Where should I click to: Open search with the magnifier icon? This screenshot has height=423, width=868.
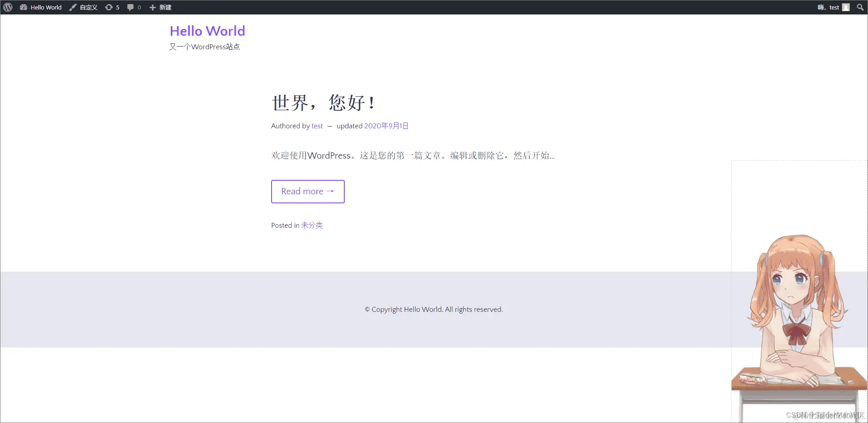click(860, 7)
